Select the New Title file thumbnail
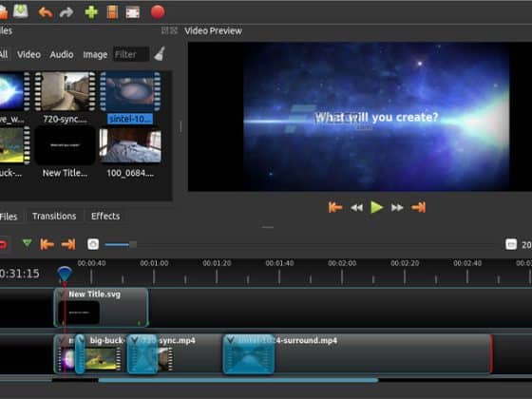 pyautogui.click(x=66, y=145)
